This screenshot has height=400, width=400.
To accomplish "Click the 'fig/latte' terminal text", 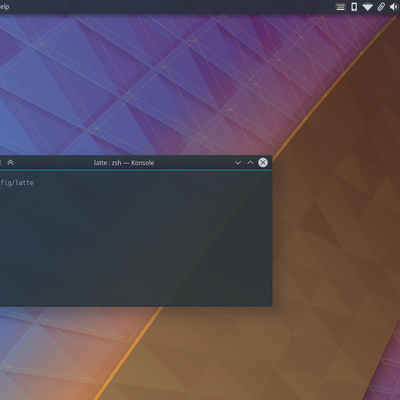I will click(x=17, y=182).
